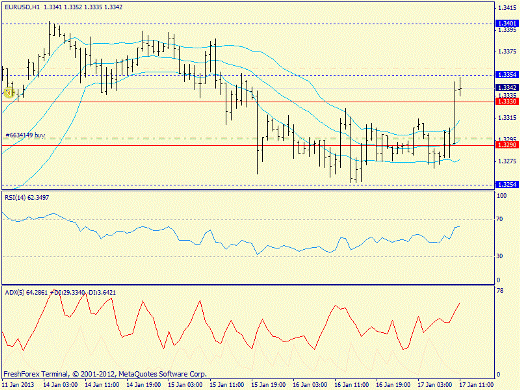Click the FreshForex Terminal copyright text
Viewport: 520px width, 390px height.
click(105, 374)
